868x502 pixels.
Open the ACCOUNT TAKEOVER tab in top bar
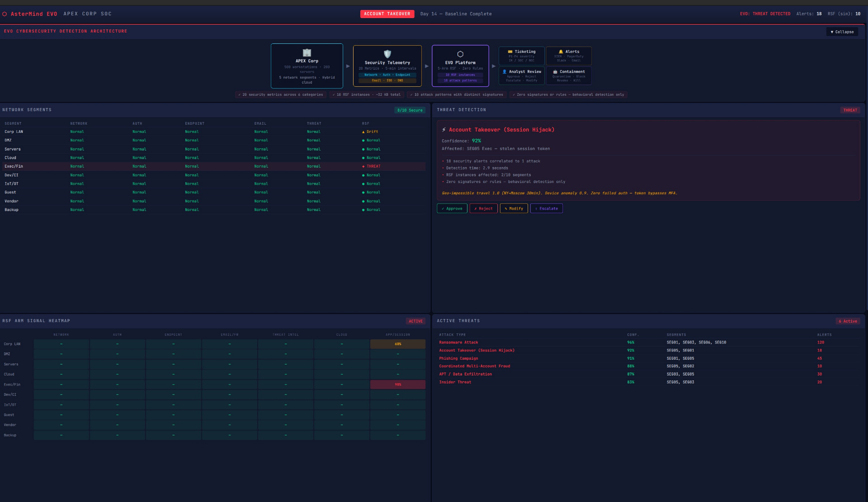tap(387, 14)
